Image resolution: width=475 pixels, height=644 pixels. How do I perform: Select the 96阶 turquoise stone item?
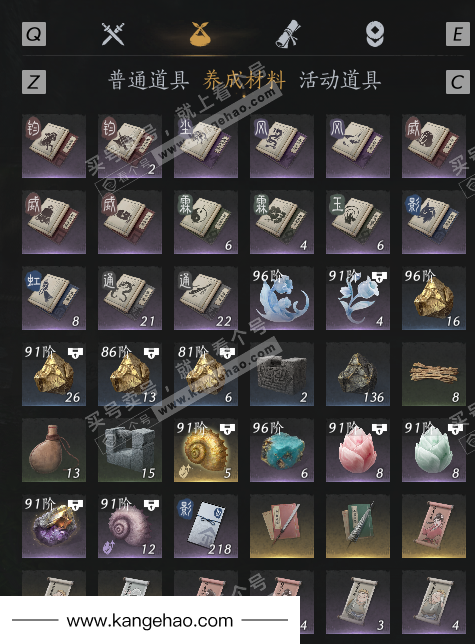[x=282, y=450]
